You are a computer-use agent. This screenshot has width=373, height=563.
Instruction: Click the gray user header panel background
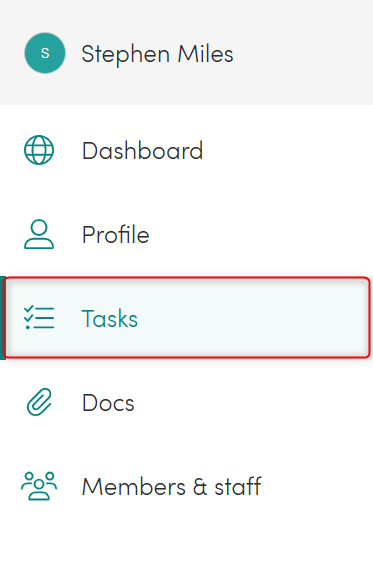305,52
